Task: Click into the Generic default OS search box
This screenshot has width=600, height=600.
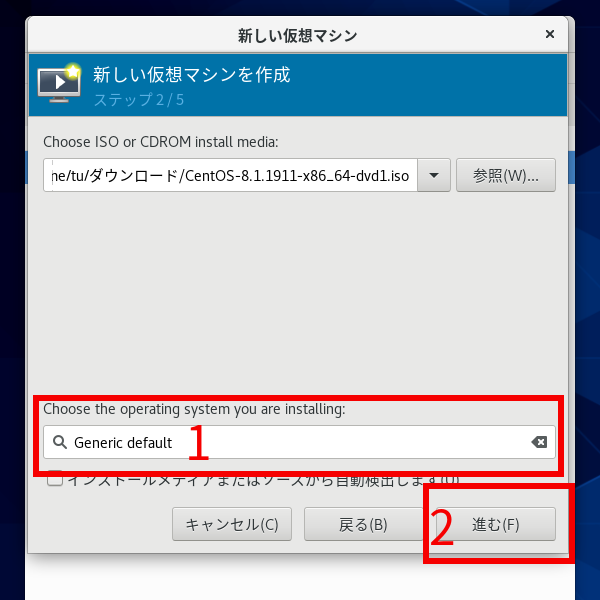Action: [x=299, y=442]
